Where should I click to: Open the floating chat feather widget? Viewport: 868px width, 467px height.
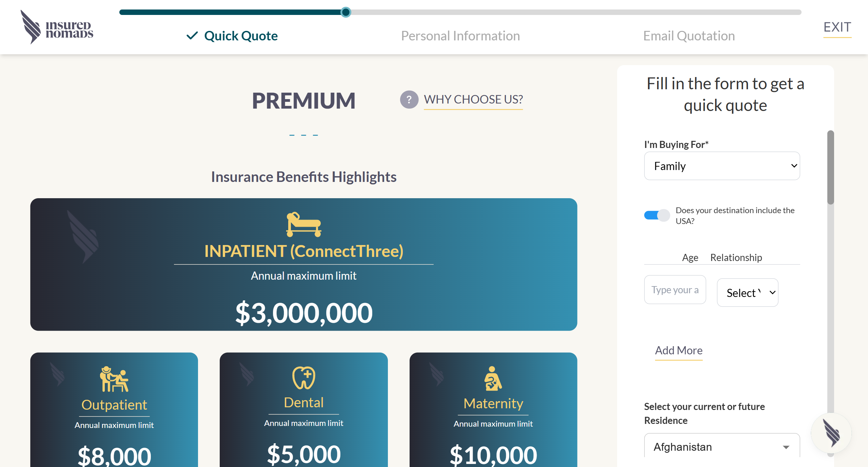831,433
